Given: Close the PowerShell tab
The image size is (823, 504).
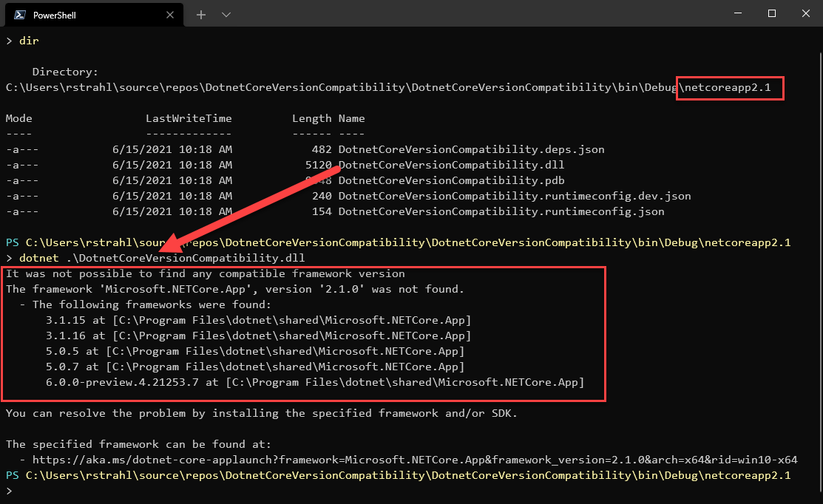Looking at the screenshot, I should 169,15.
